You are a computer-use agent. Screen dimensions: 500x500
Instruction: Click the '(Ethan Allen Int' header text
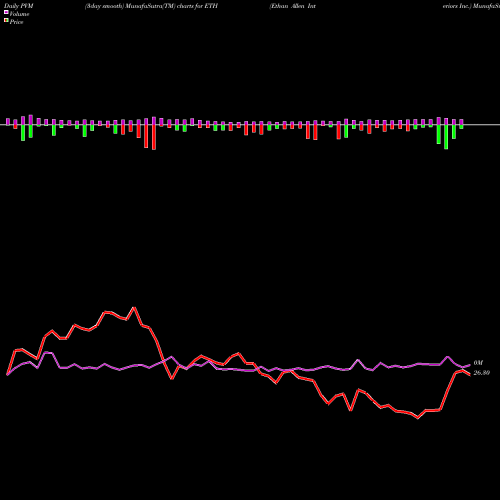292,6
